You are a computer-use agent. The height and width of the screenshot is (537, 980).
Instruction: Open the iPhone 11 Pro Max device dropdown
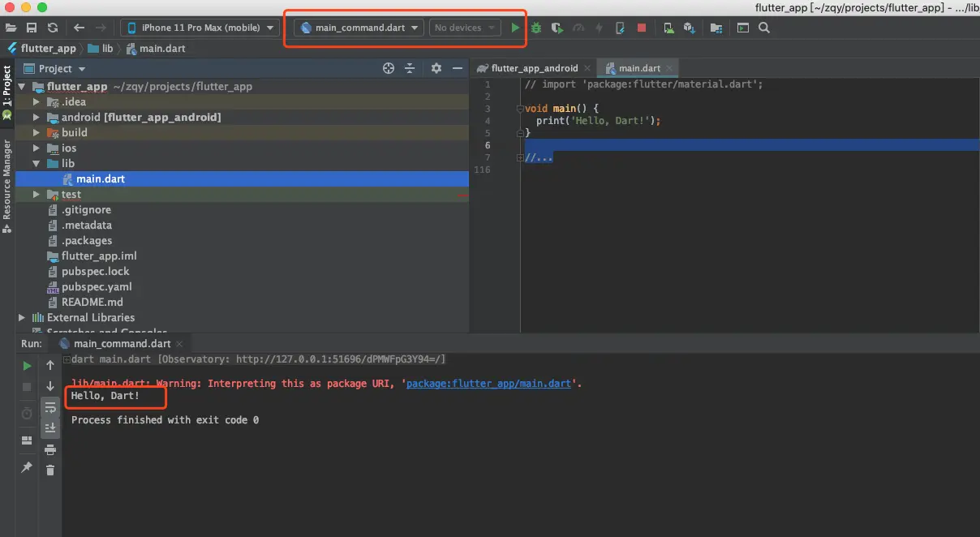[x=200, y=28]
